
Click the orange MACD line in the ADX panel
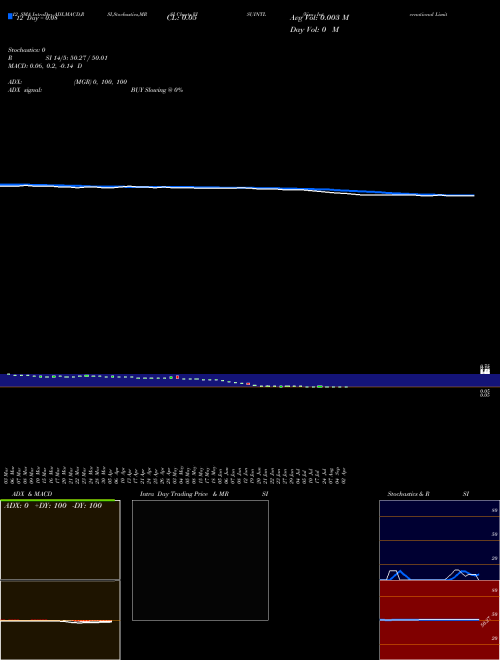60,620
